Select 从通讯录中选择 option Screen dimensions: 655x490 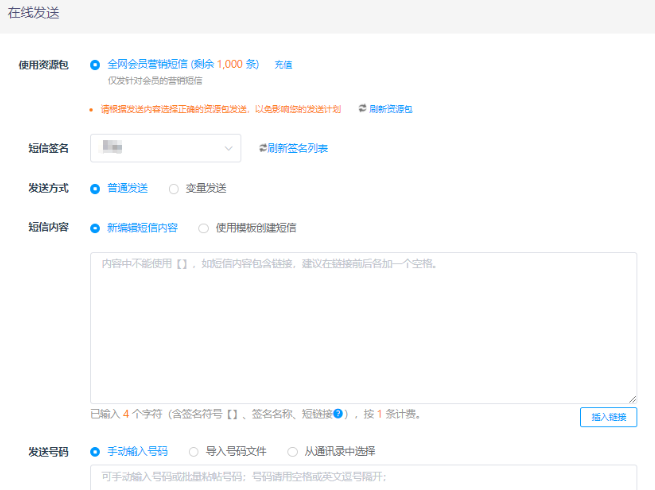(293, 451)
